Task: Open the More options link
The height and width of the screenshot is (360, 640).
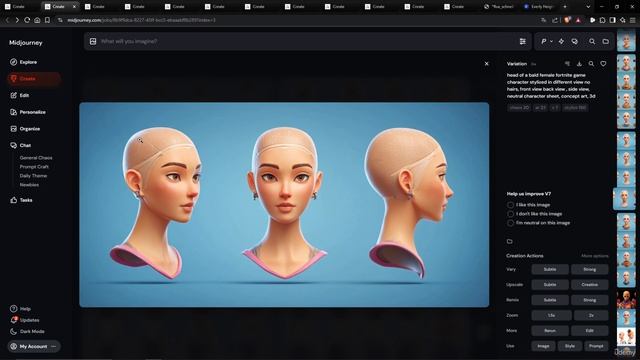Action: click(595, 256)
